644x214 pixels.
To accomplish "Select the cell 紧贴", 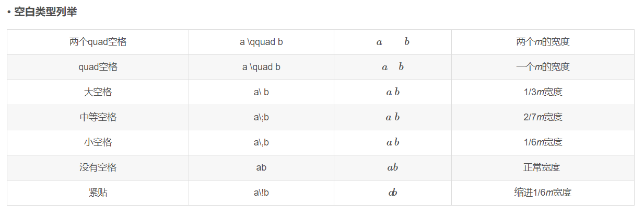I will [98, 193].
